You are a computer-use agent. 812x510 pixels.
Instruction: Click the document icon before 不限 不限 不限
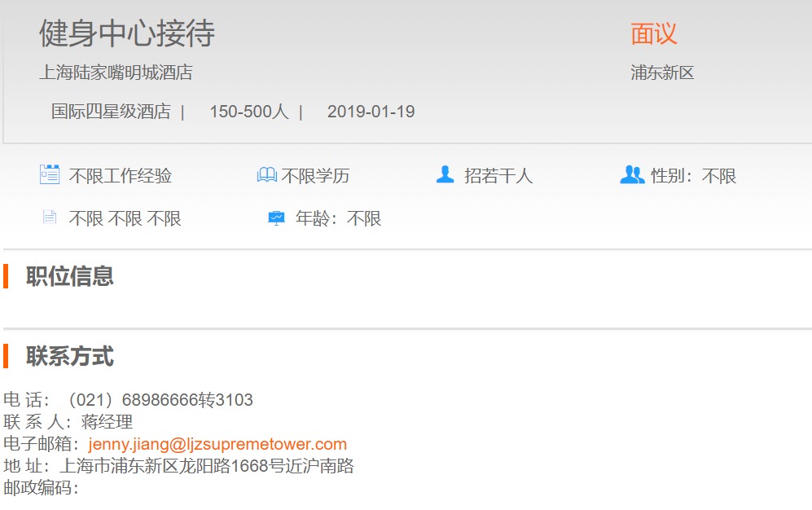pyautogui.click(x=50, y=218)
